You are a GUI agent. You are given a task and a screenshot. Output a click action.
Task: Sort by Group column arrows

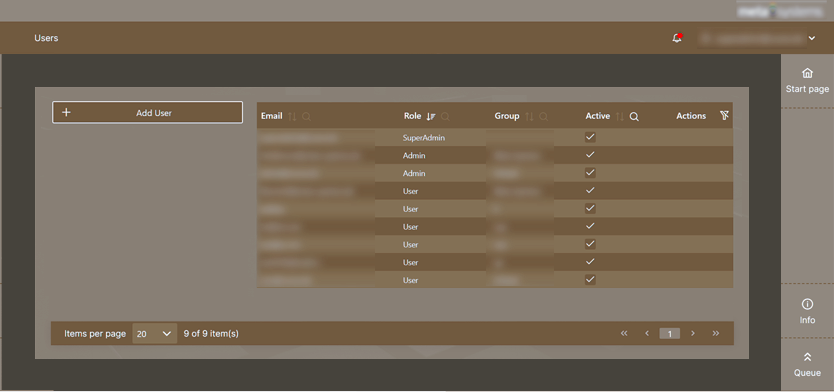[x=529, y=116]
